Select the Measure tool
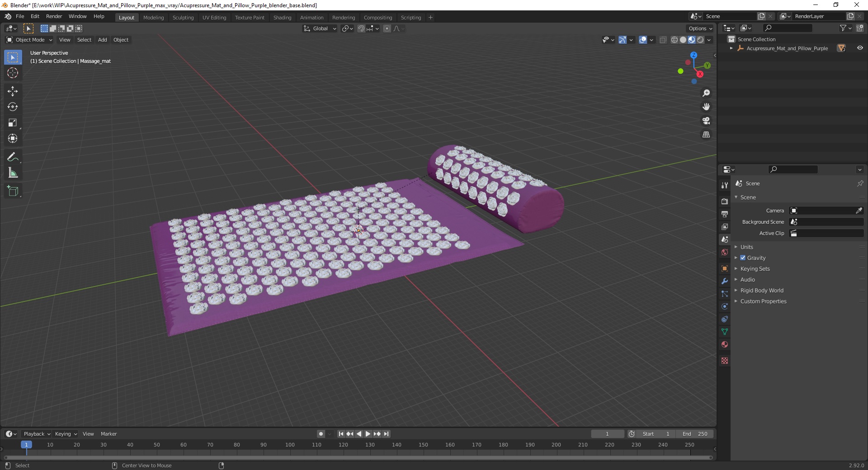The height and width of the screenshot is (470, 868). point(13,173)
